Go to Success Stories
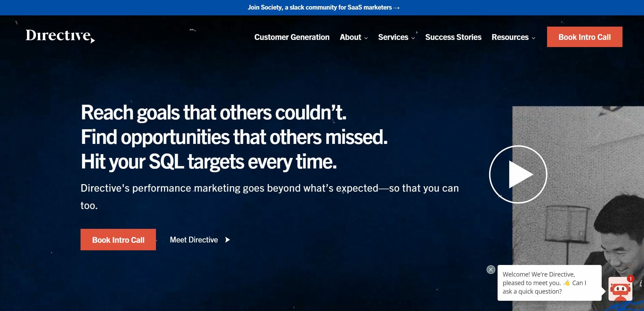Screen dimensions: 644x311 (x=453, y=37)
